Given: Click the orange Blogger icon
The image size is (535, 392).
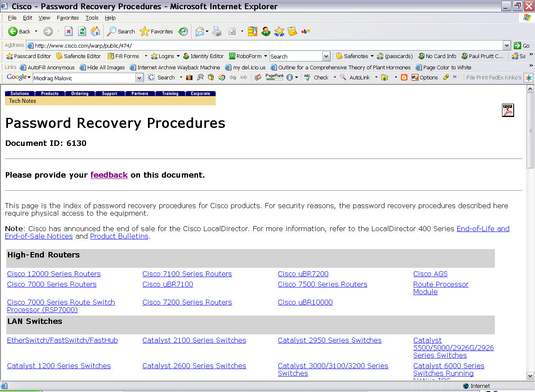Looking at the screenshot, I should click(x=404, y=77).
